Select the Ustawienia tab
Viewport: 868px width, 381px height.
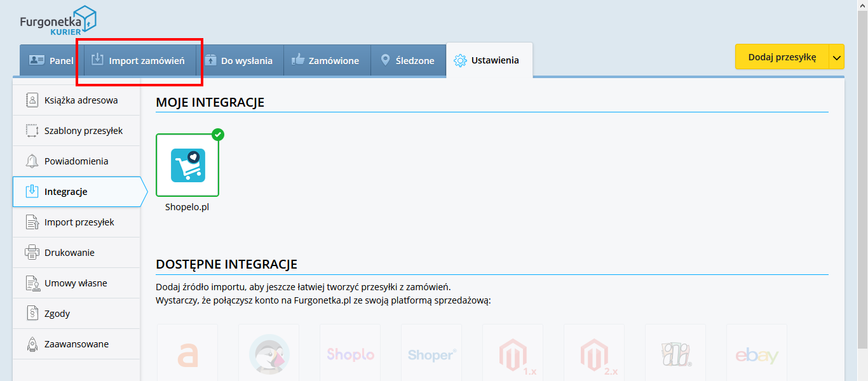pyautogui.click(x=489, y=60)
